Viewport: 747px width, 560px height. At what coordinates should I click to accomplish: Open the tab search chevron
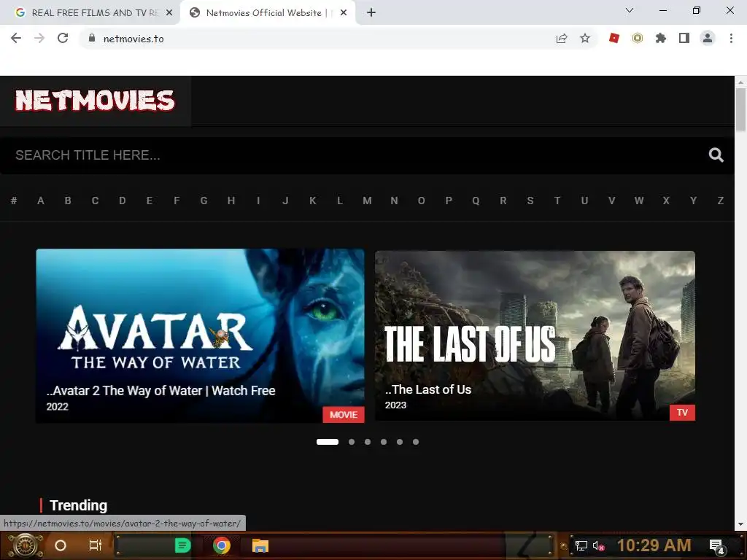click(x=630, y=10)
